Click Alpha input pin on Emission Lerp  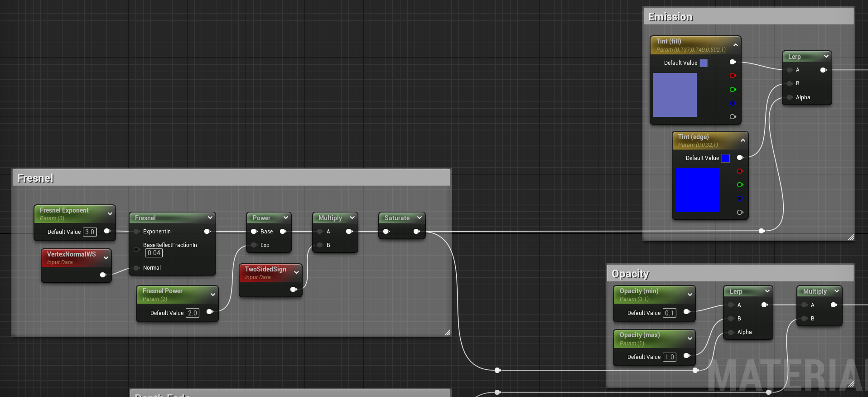790,97
